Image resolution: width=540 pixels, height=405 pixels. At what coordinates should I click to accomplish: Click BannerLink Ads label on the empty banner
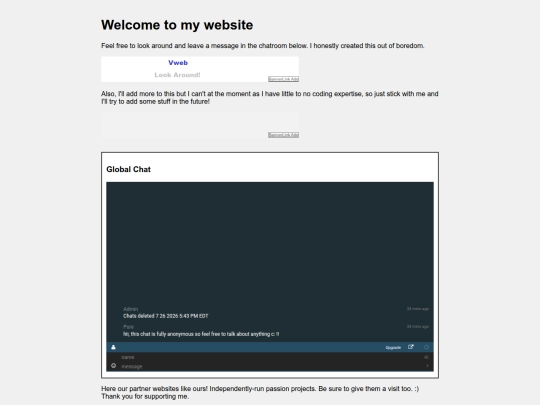283,135
